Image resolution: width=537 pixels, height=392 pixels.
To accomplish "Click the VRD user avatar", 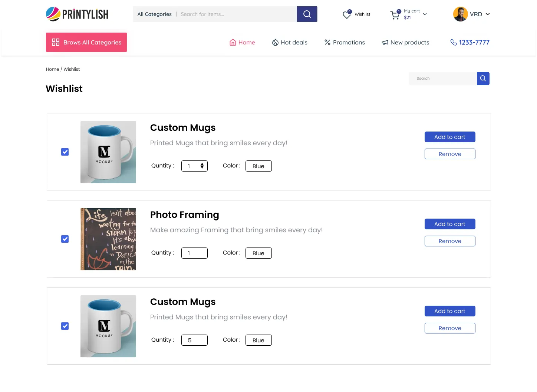I will click(460, 14).
